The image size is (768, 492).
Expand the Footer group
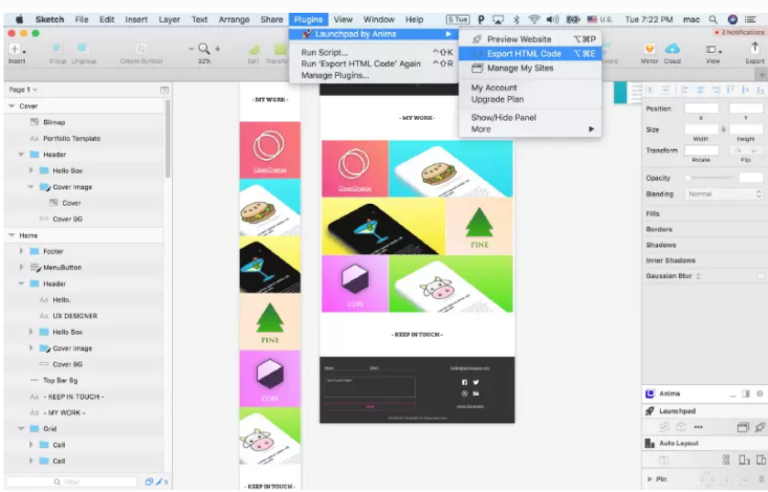coord(21,251)
